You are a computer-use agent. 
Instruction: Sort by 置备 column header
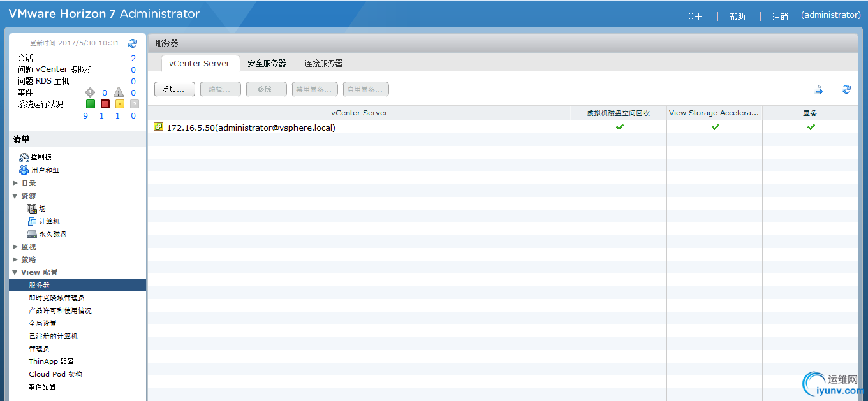[x=810, y=113]
